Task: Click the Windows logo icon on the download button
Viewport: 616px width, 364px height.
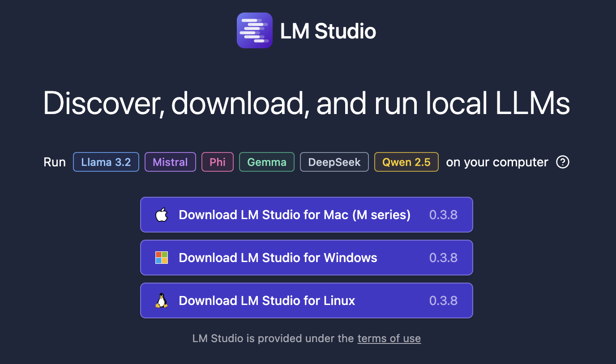Action: (x=161, y=258)
